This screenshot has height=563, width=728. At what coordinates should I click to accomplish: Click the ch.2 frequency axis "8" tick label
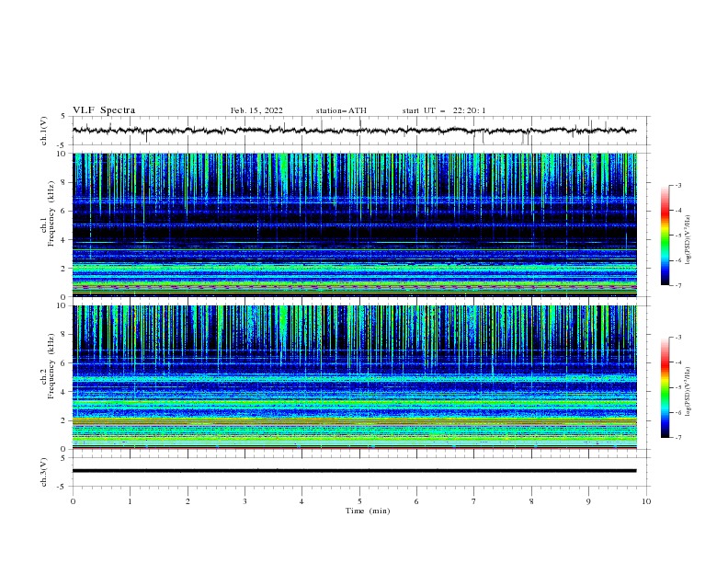coord(63,335)
